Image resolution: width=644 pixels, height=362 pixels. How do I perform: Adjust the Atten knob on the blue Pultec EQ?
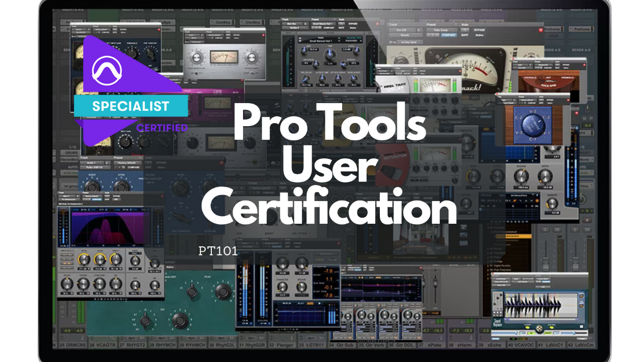(x=121, y=186)
